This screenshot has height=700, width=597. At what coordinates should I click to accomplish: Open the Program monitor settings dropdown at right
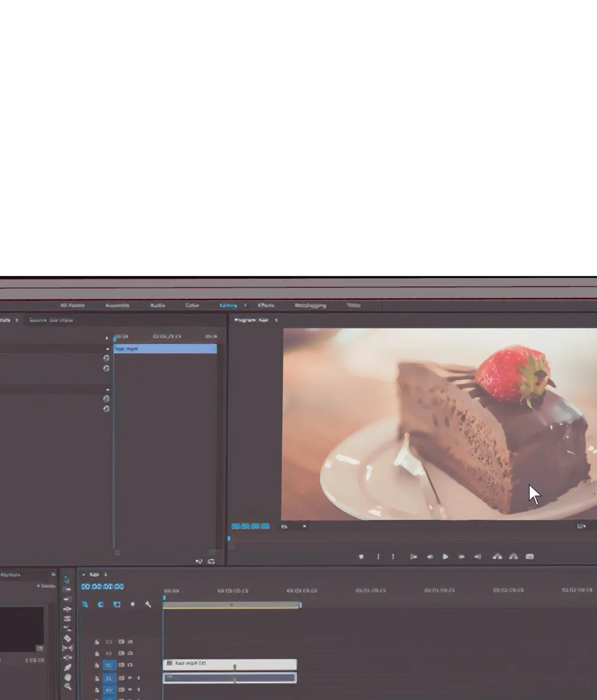(x=581, y=526)
